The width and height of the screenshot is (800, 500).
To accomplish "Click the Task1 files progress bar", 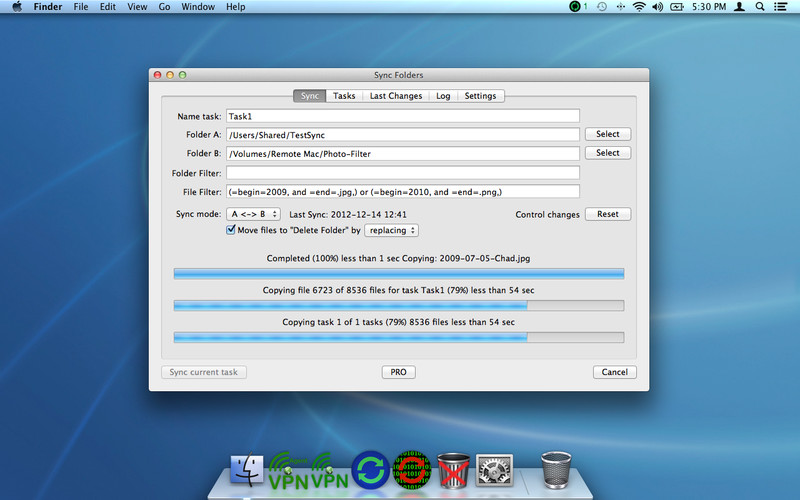I will click(399, 306).
